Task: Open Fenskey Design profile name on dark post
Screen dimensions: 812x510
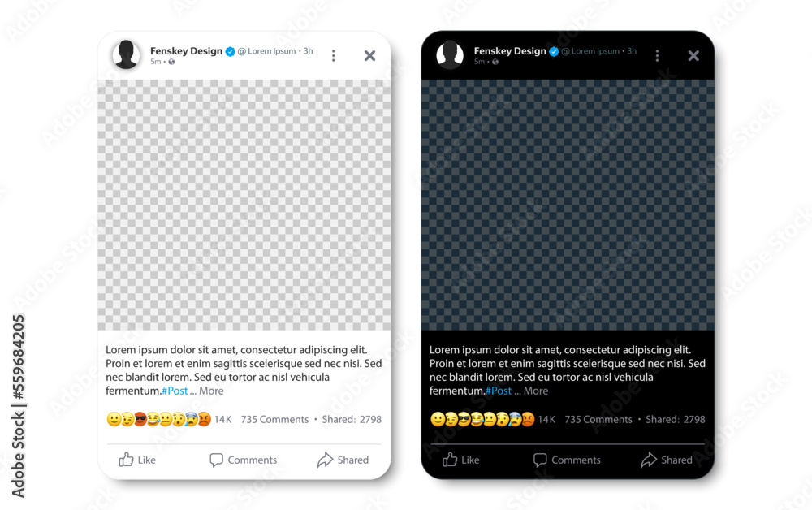Action: (510, 50)
